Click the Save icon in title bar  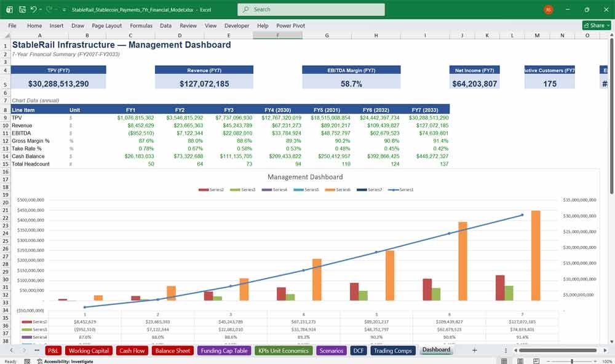22,9
